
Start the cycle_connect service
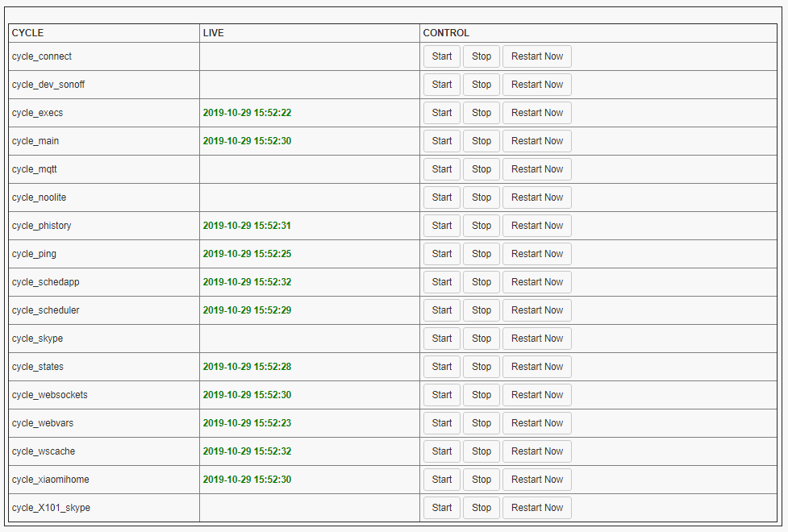pyautogui.click(x=442, y=56)
